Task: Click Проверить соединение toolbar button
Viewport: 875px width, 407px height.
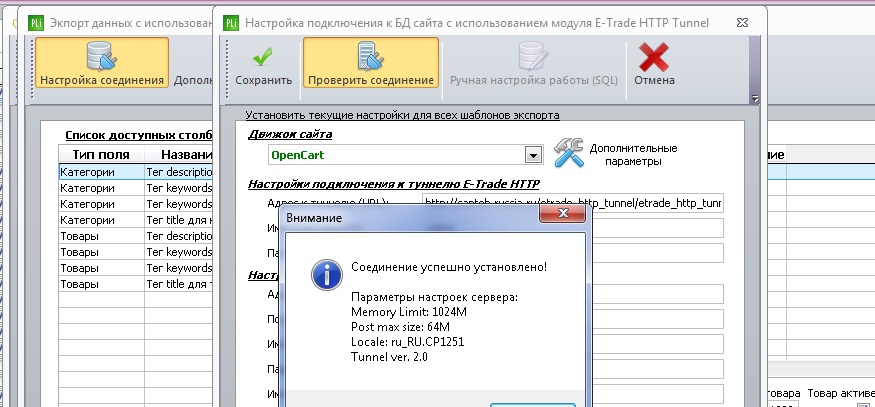Action: coord(371,63)
